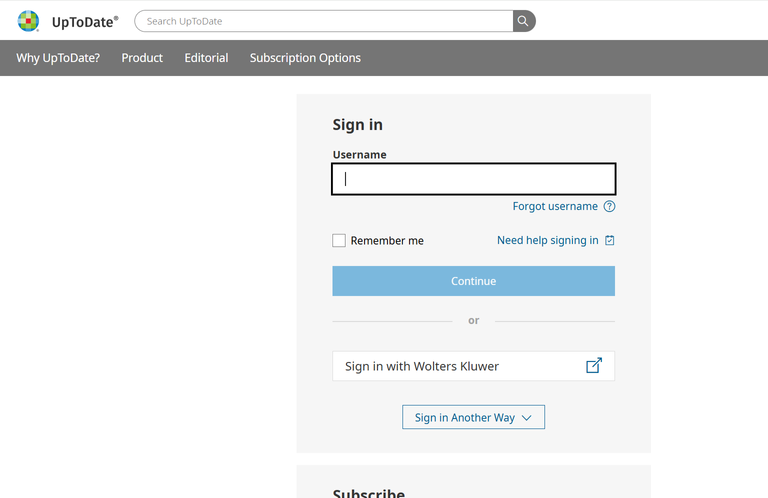Screen dimensions: 768x498
Task: Click into the Search UpToDate field
Action: (325, 21)
